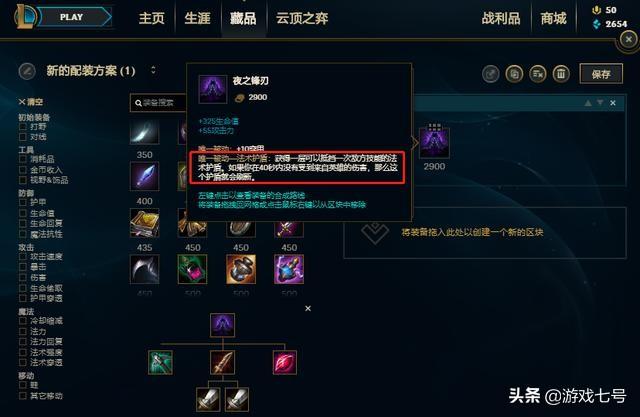Screen dimensions: 640x417
Task: Select the blue crystal 400 gold item
Action: 144,176
